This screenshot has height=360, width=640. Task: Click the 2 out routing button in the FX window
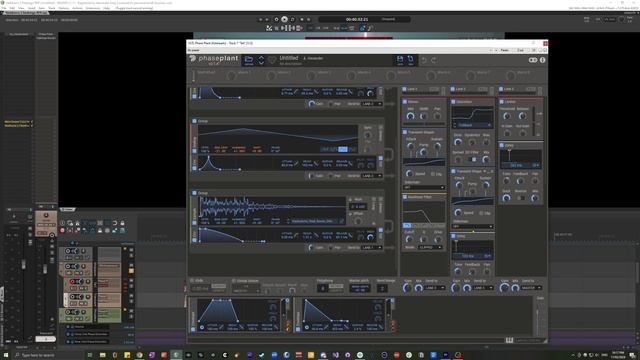[x=521, y=50]
